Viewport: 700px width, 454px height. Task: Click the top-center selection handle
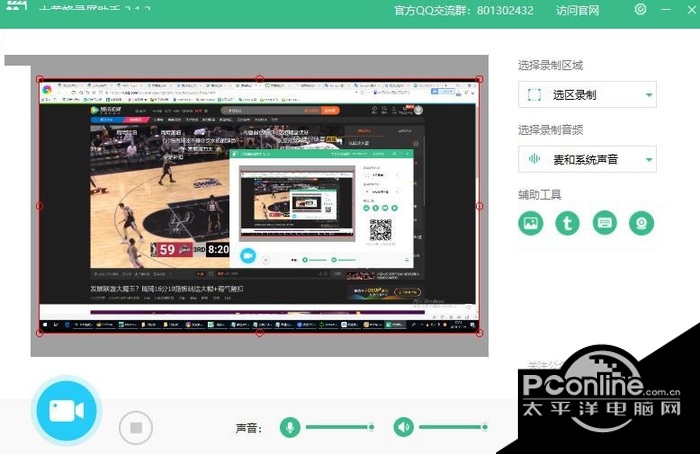[x=259, y=79]
